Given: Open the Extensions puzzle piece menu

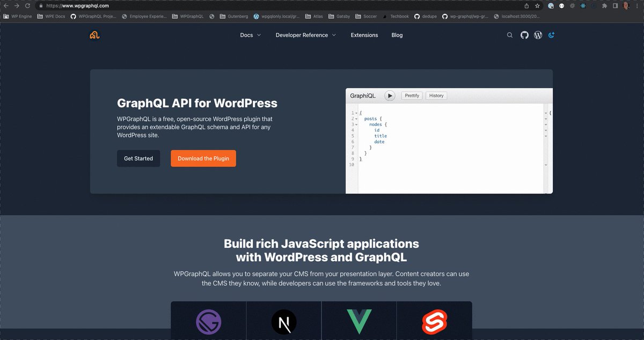Looking at the screenshot, I should [x=605, y=5].
